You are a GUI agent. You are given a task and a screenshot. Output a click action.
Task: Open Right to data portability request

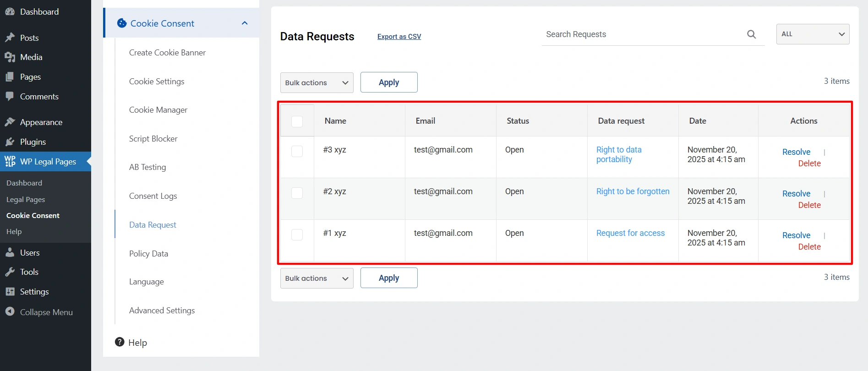click(x=619, y=154)
